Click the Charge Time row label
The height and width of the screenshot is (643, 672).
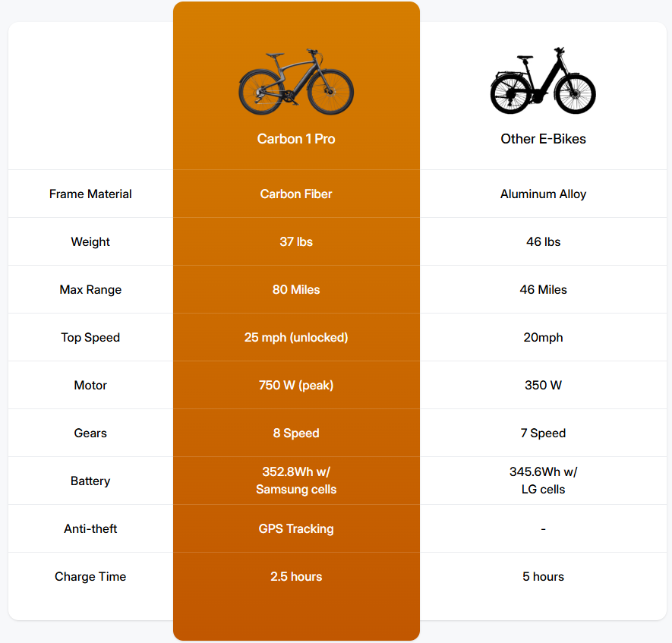[x=90, y=577]
